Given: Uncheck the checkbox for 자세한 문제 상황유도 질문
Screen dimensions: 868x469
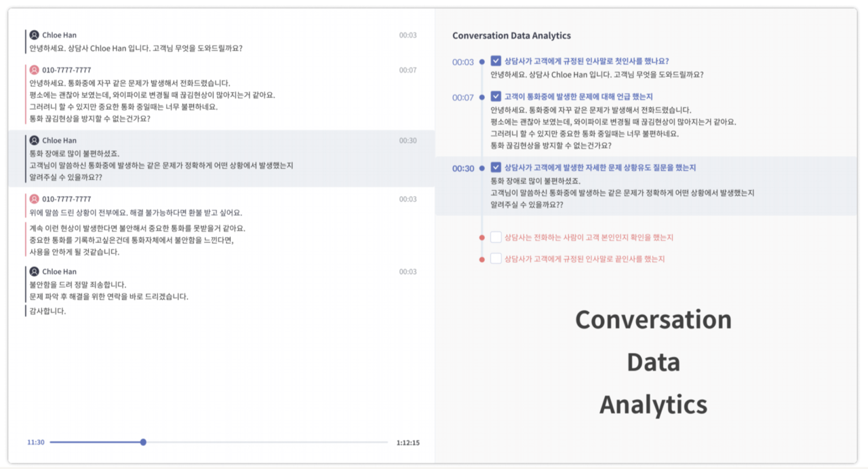Looking at the screenshot, I should tap(496, 167).
